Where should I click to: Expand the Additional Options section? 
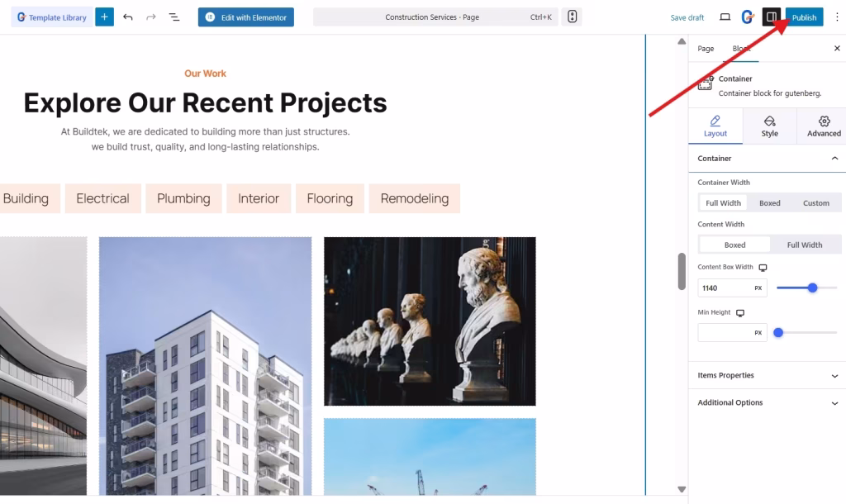click(x=766, y=402)
